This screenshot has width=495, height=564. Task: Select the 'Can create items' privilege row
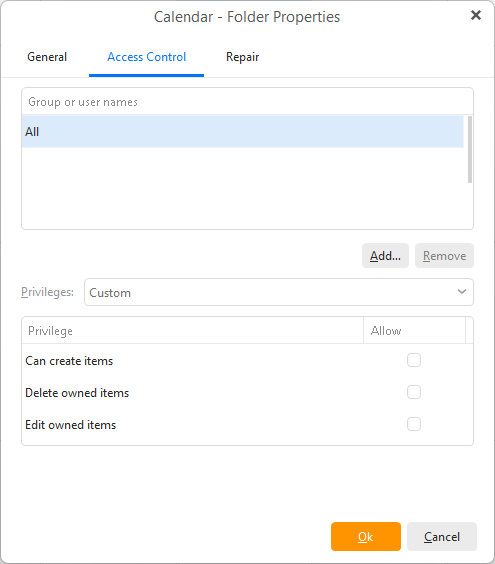[x=247, y=360]
